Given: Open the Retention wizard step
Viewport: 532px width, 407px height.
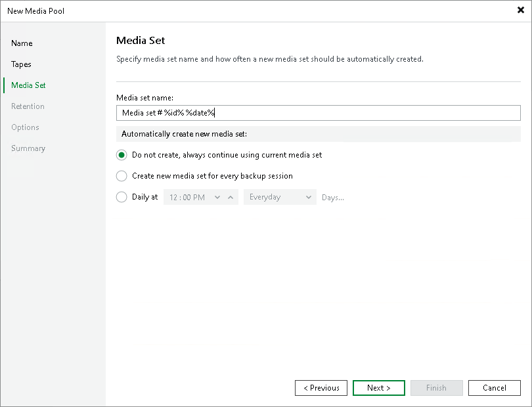Looking at the screenshot, I should tap(28, 106).
